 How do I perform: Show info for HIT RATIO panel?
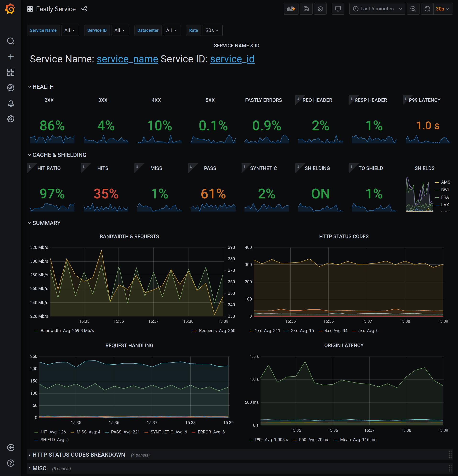(x=30, y=166)
